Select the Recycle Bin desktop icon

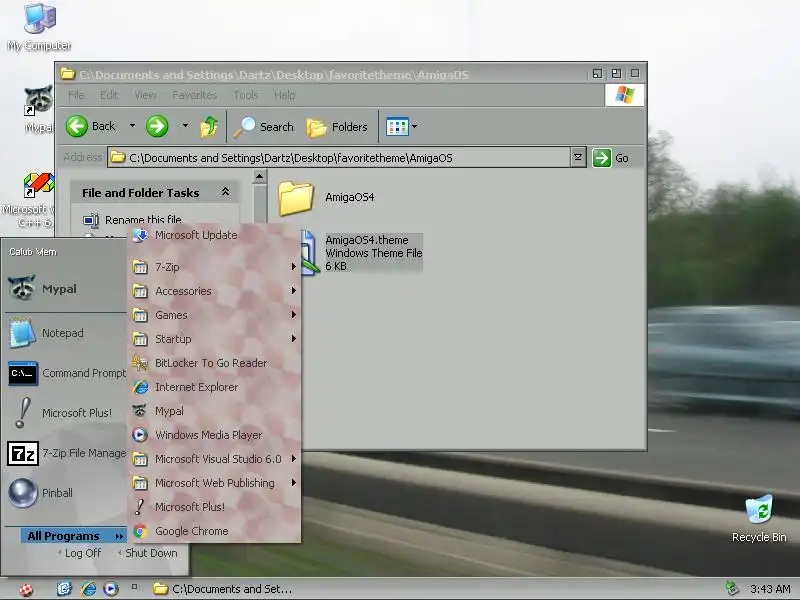coord(759,518)
